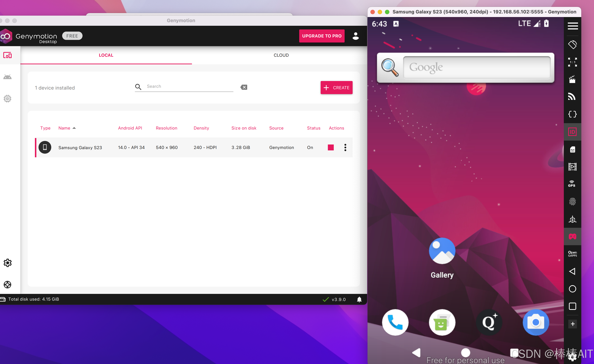Open the motion sensors 3D icon

(x=572, y=219)
